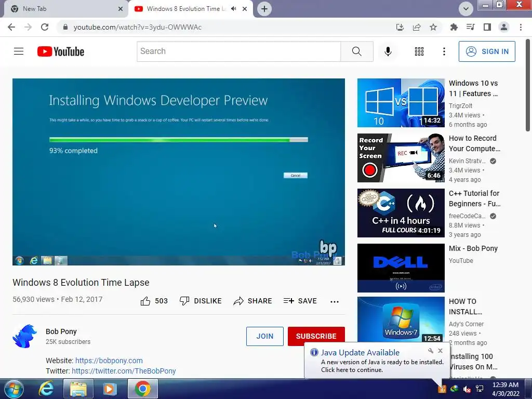
Task: Open the YouTube apps grid icon
Action: (x=419, y=51)
